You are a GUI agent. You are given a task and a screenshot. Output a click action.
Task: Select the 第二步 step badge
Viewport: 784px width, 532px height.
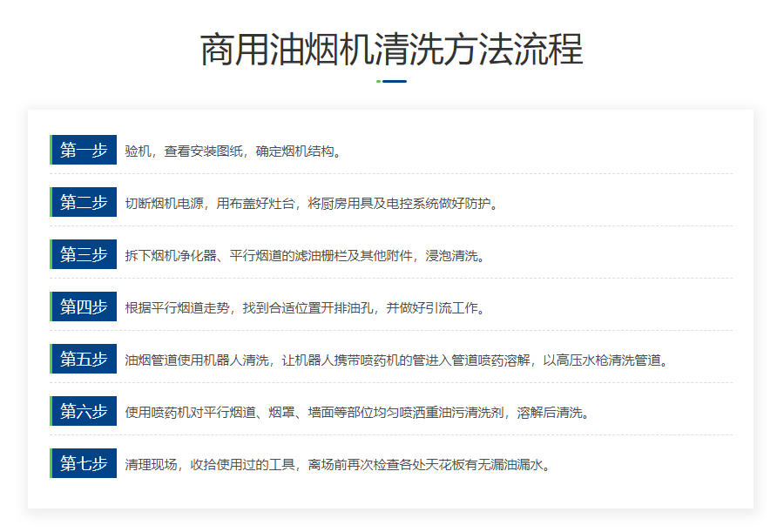click(x=84, y=202)
